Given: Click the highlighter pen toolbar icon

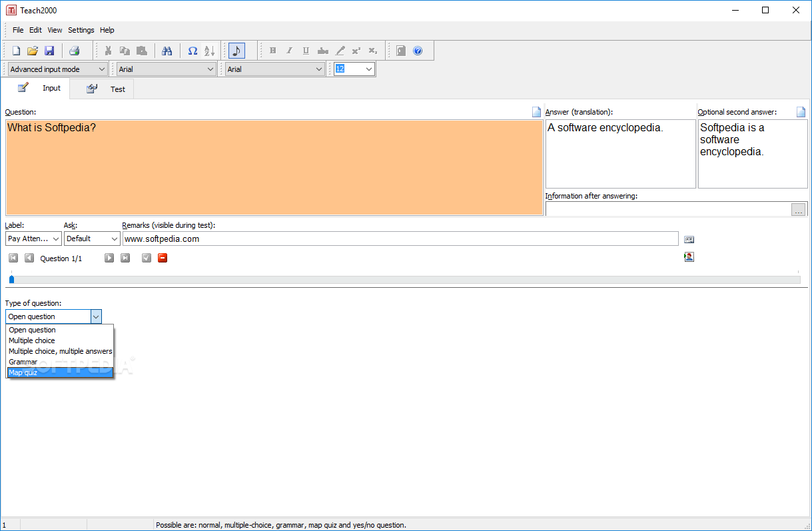Looking at the screenshot, I should (340, 51).
